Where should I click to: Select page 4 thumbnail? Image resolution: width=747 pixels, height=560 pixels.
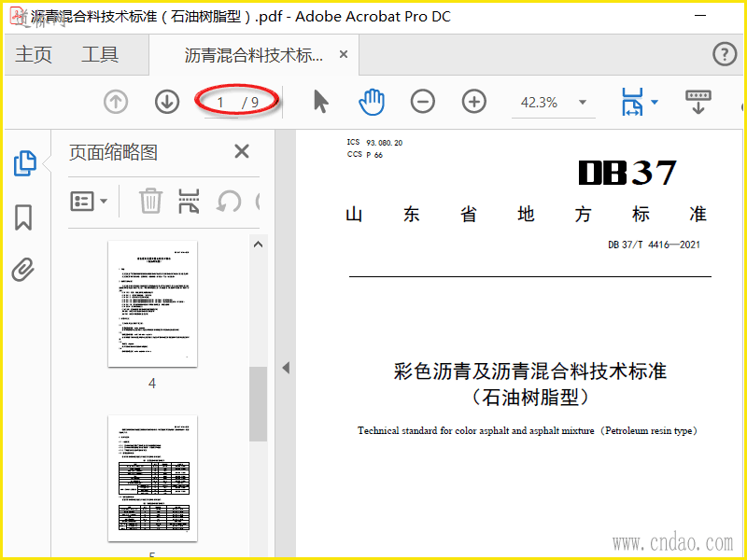pyautogui.click(x=152, y=304)
